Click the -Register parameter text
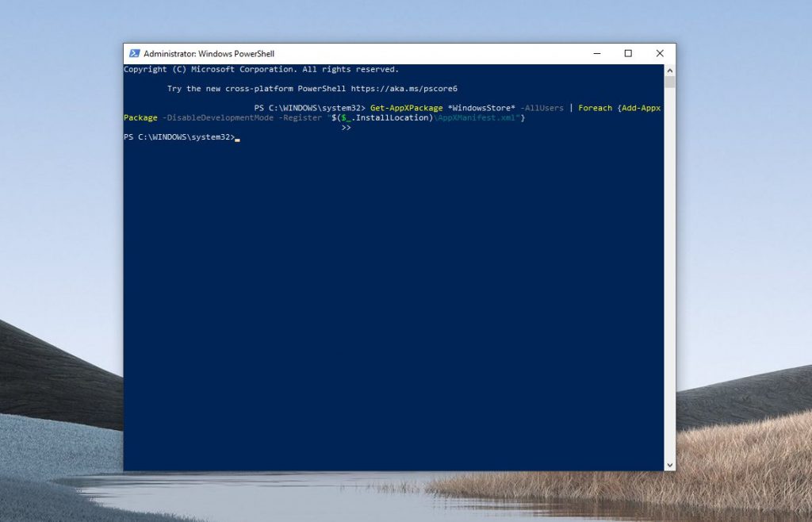The width and height of the screenshot is (812, 522). [300, 118]
